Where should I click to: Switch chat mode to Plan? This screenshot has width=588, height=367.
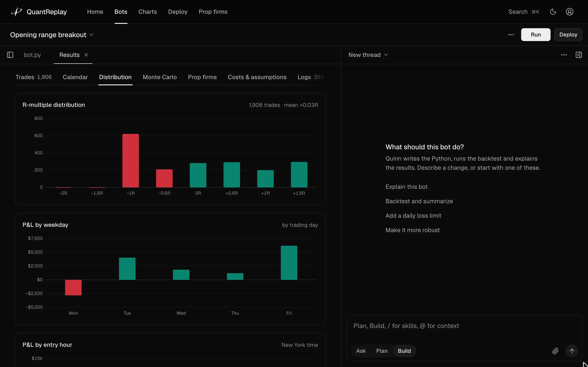click(382, 351)
